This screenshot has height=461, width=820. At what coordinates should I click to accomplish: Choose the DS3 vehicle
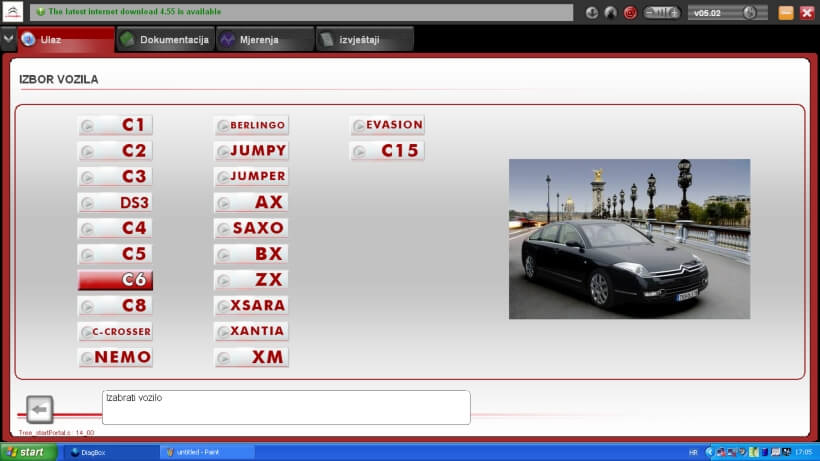click(116, 203)
